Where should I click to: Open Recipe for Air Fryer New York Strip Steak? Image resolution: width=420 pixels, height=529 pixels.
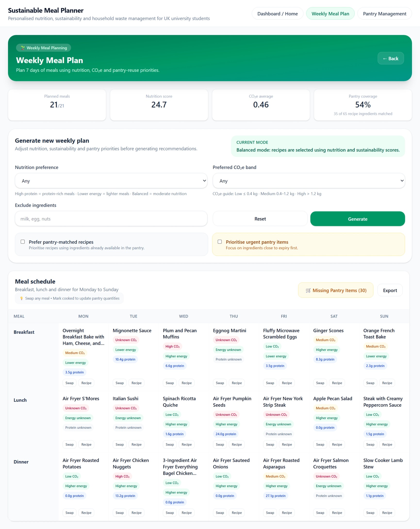click(287, 444)
